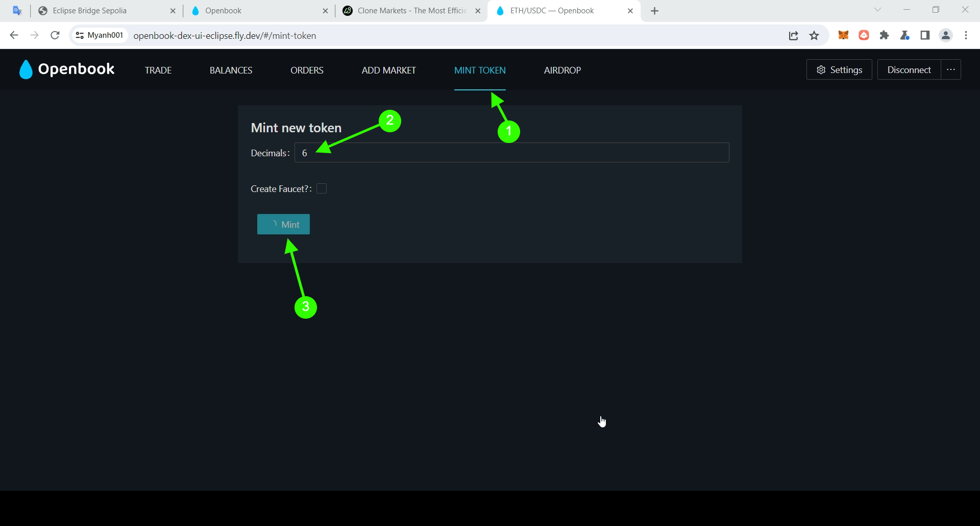Click the Mint button
Screen dimensions: 980x526
click(x=283, y=224)
